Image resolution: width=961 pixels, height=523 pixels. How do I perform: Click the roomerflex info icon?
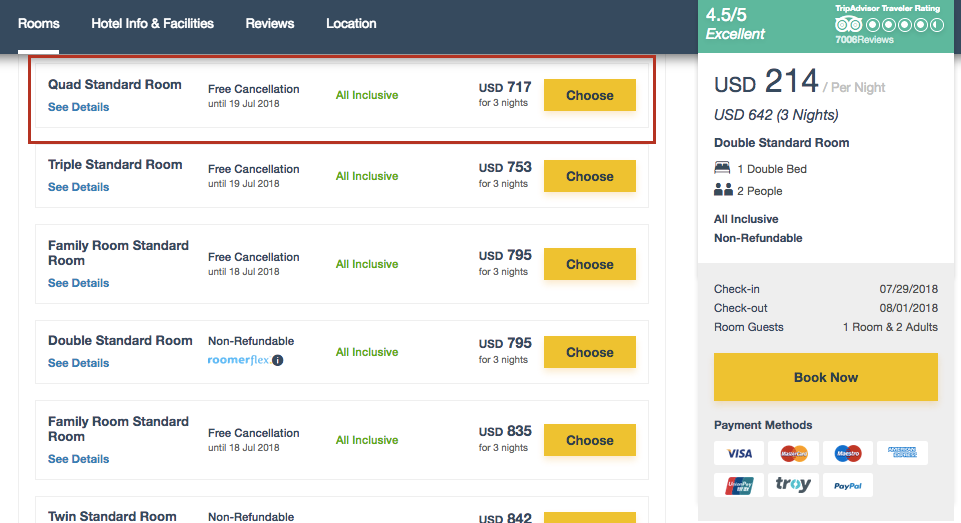coord(278,360)
